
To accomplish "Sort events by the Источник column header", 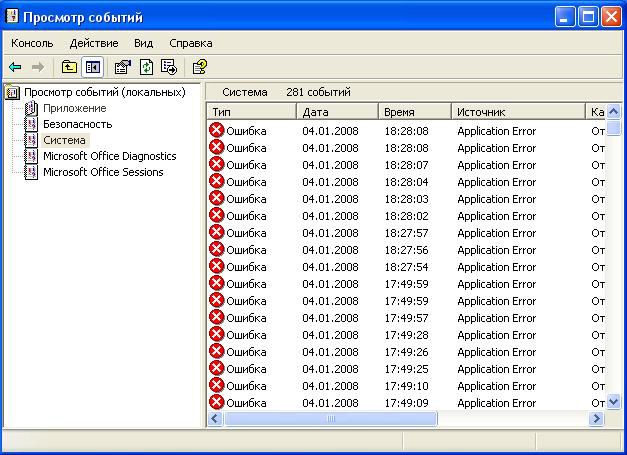I will pos(517,112).
